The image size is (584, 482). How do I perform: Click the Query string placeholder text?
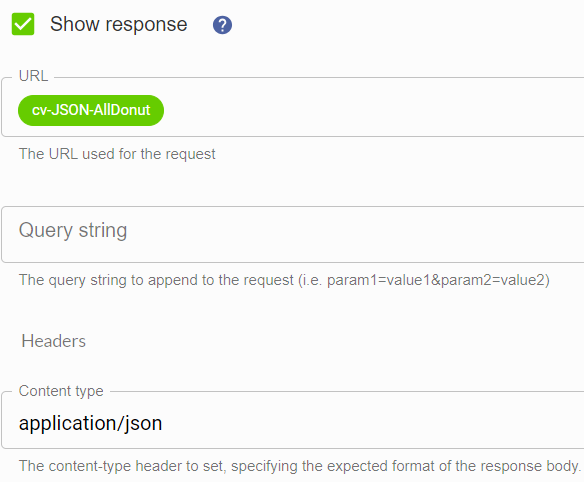tap(73, 230)
